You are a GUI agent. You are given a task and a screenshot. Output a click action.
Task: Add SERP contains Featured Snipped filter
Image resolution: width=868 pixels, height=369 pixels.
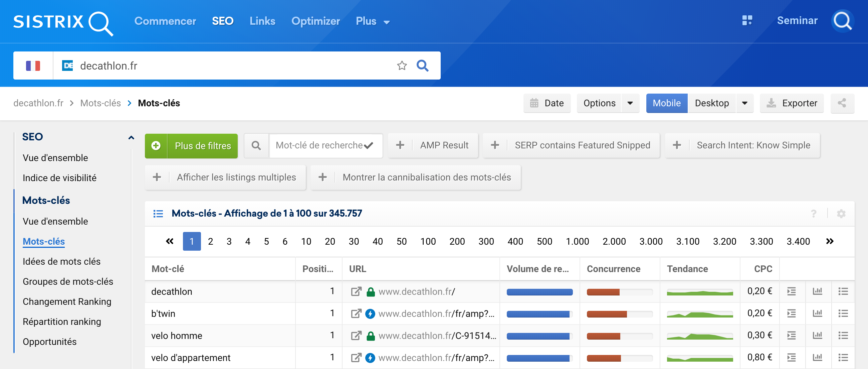[x=571, y=145]
